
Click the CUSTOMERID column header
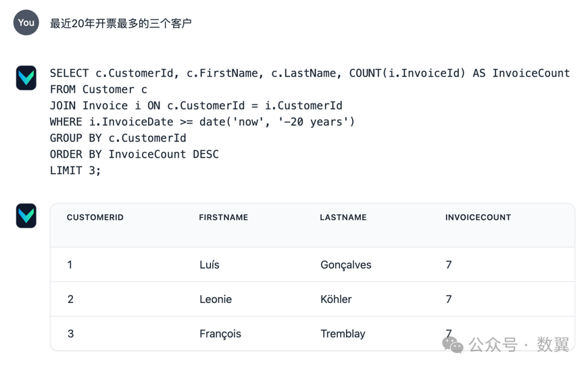click(x=95, y=218)
